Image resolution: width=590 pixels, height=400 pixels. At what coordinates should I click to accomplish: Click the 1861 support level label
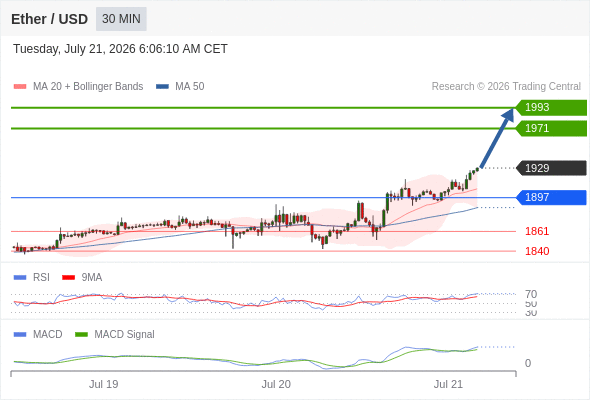pyautogui.click(x=537, y=231)
